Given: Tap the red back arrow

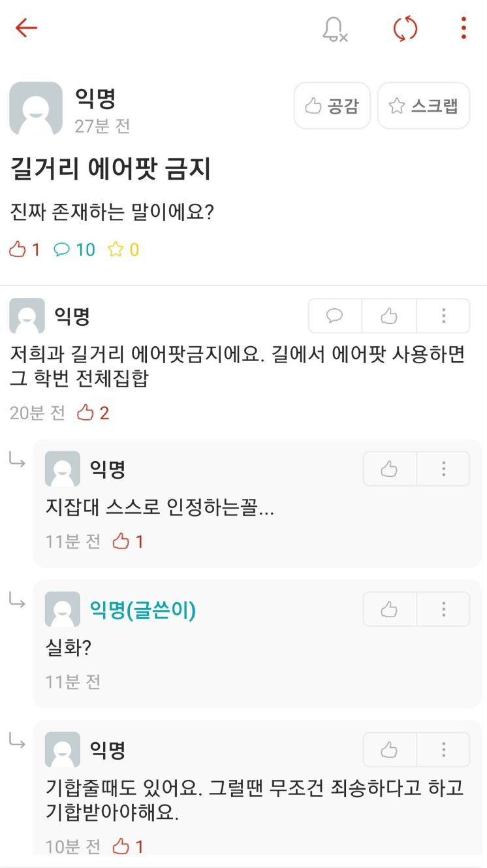Looking at the screenshot, I should coord(26,28).
